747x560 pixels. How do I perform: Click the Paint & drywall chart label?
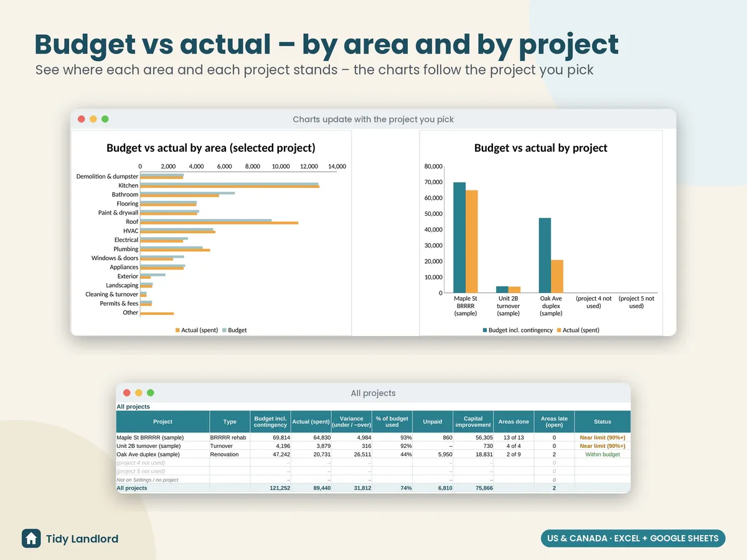[x=118, y=213]
